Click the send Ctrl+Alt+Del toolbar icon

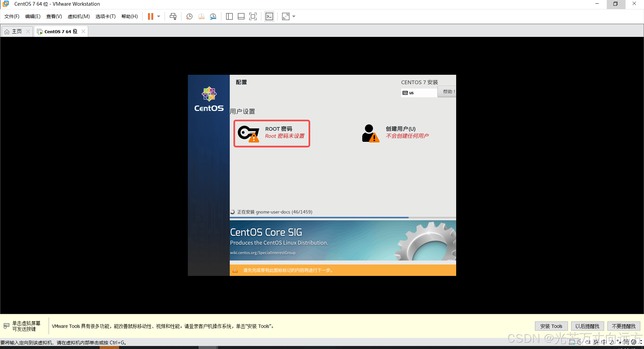pyautogui.click(x=173, y=16)
